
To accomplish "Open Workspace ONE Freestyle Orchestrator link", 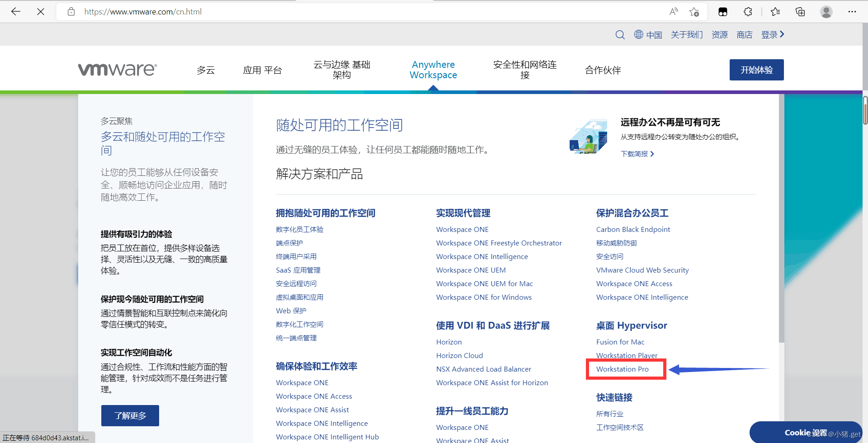I will [499, 243].
